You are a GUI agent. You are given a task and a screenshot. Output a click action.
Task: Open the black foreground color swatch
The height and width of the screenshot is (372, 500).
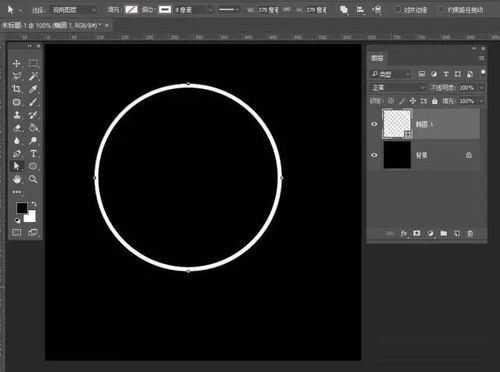pyautogui.click(x=22, y=208)
